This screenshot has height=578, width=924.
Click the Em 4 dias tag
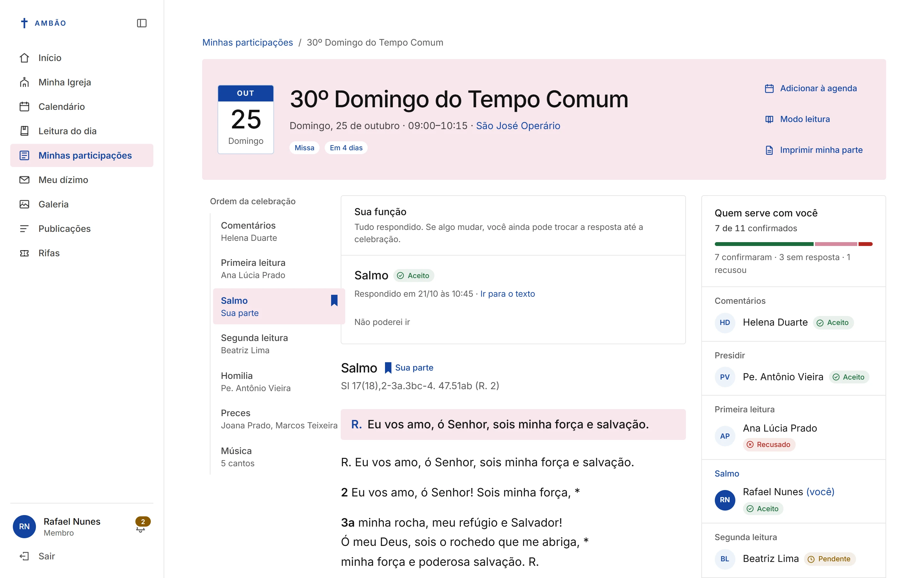click(x=346, y=148)
